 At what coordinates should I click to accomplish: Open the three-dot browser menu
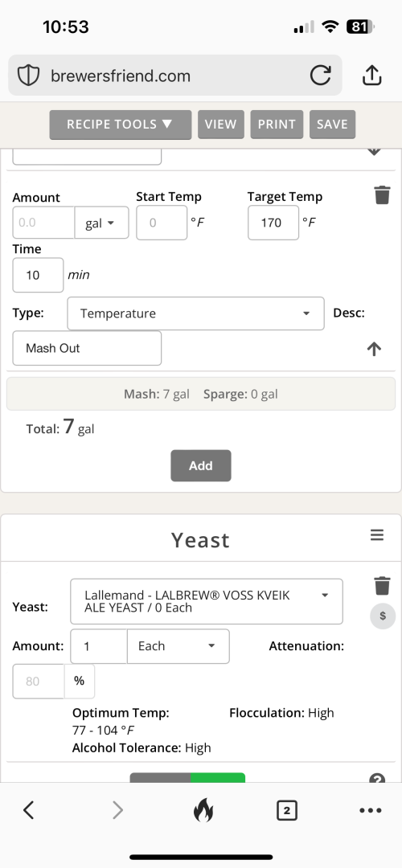[x=371, y=811]
